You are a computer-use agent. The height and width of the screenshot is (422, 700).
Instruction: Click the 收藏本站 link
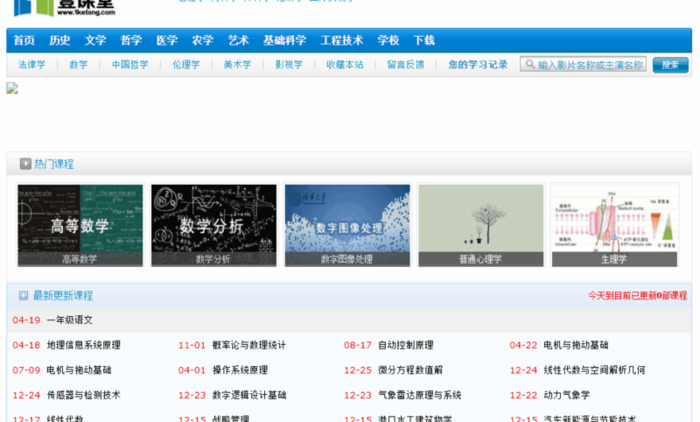click(345, 65)
